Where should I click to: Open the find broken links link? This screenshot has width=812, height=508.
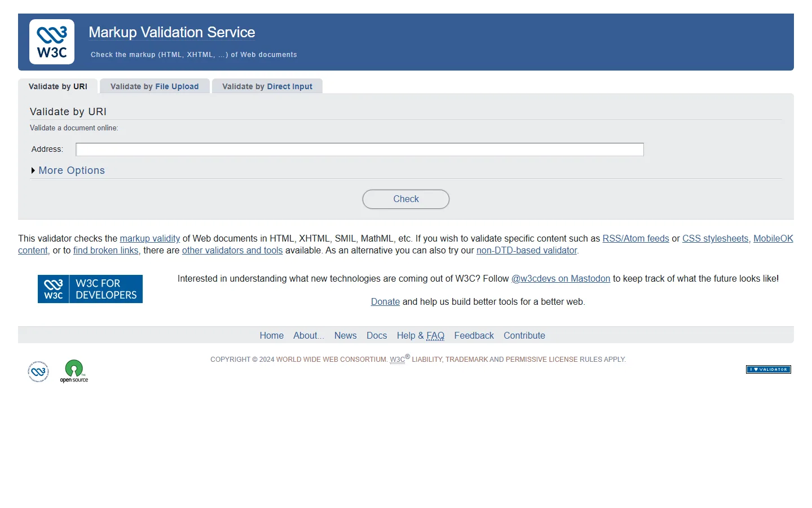pos(106,251)
